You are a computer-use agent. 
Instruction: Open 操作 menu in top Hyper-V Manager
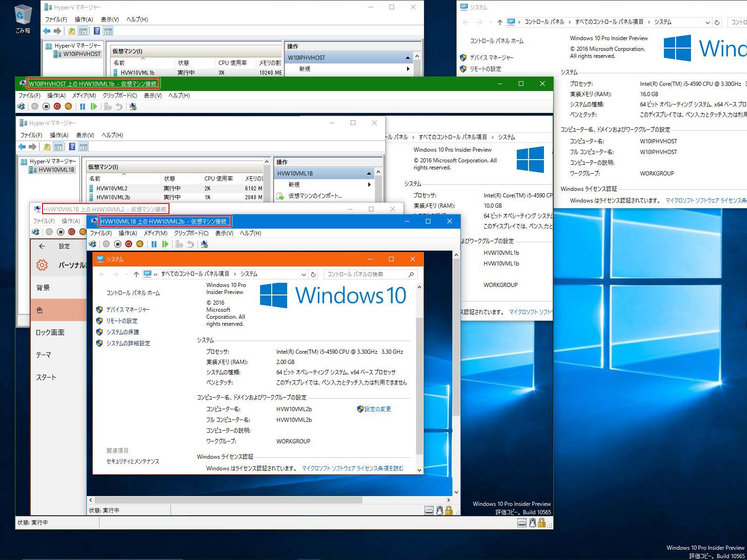point(84,20)
